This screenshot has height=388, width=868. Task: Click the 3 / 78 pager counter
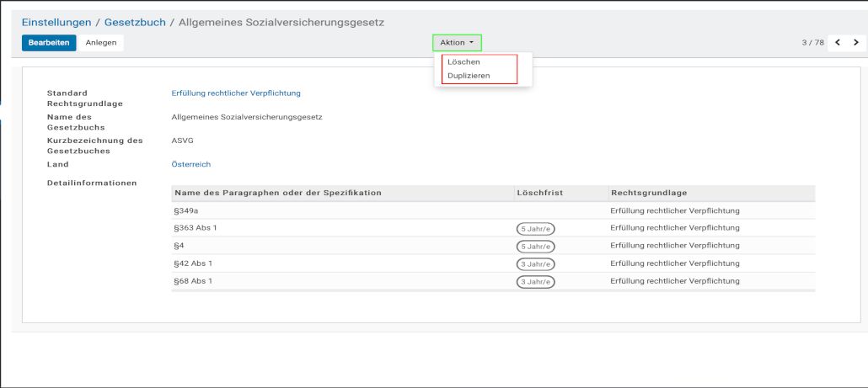(x=812, y=42)
